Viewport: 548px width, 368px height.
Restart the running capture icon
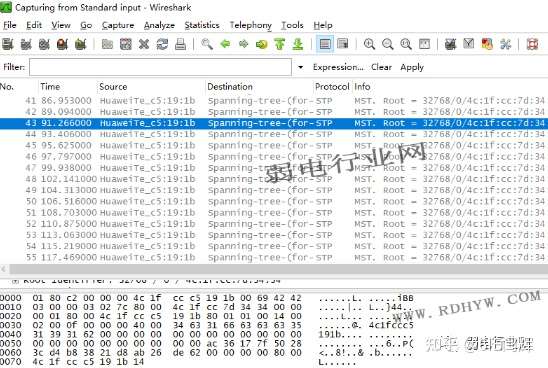(80, 44)
